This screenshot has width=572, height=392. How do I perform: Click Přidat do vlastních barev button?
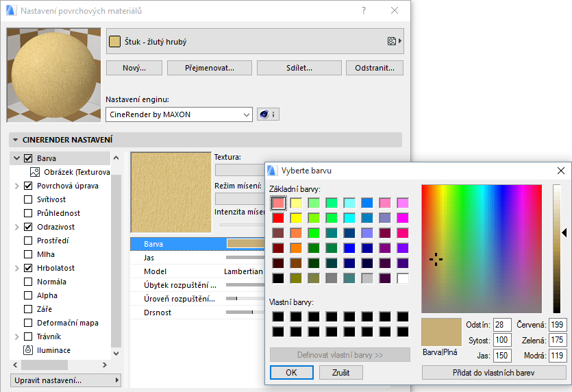coord(494,373)
